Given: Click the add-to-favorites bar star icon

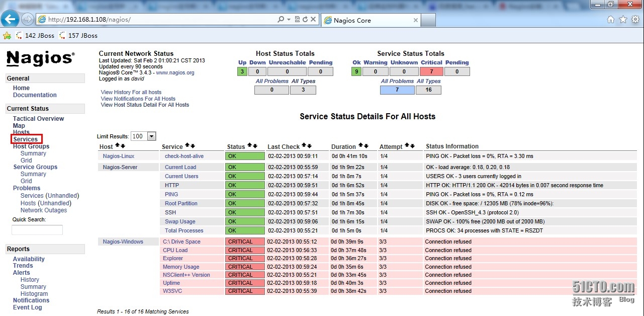Looking at the screenshot, I should [x=7, y=36].
